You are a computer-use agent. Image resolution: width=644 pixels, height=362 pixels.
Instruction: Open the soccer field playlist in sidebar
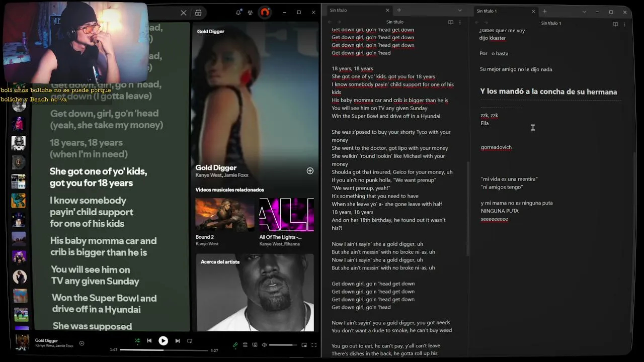click(x=21, y=314)
